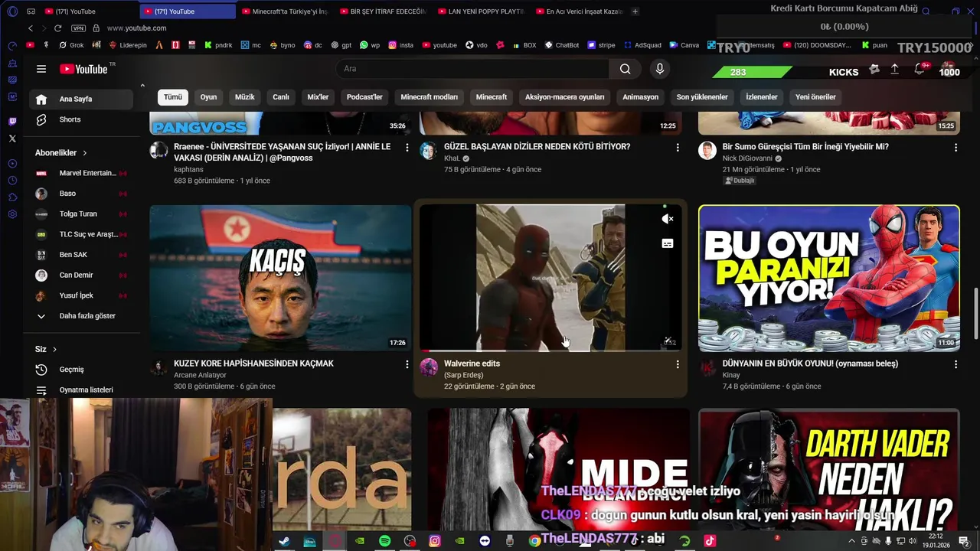This screenshot has width=980, height=551.
Task: Unmute the Walverine edits preview
Action: (668, 219)
